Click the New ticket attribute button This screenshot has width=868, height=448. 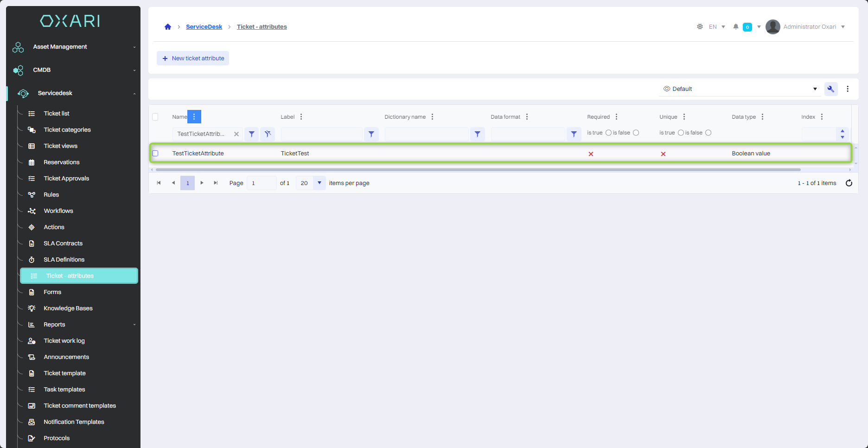193,58
